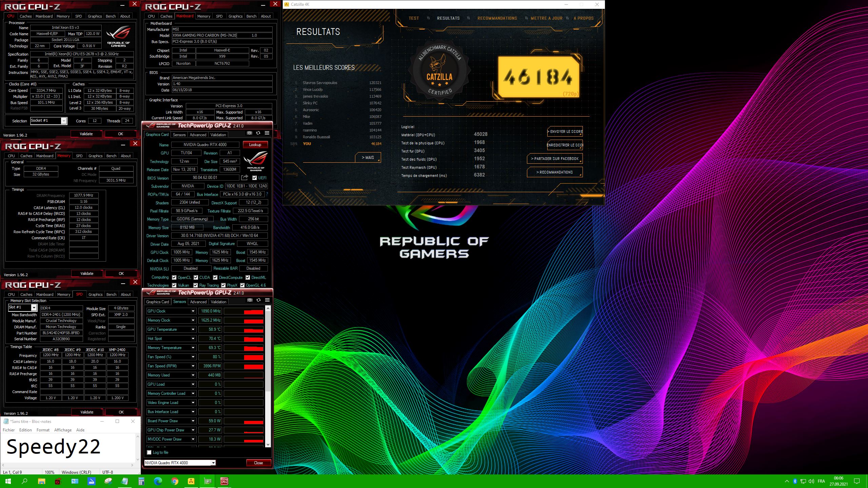Toggle the DirectML checkbox
The height and width of the screenshot is (488, 868).
[248, 277]
